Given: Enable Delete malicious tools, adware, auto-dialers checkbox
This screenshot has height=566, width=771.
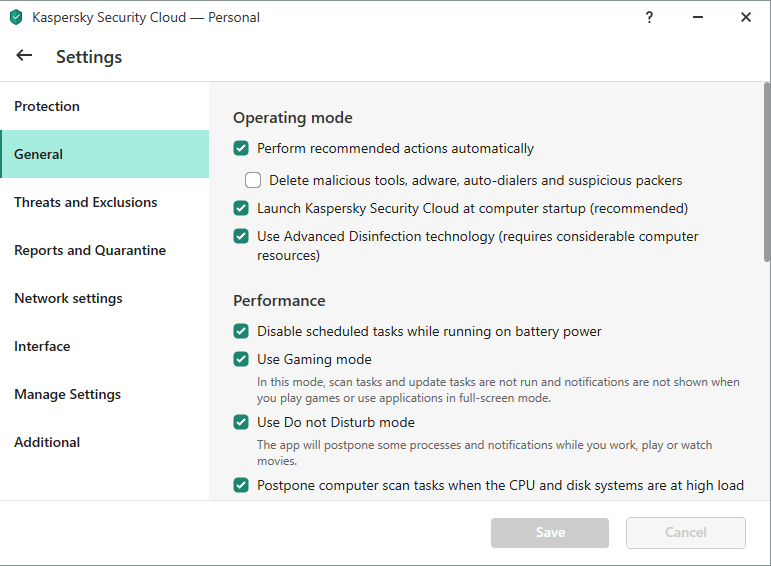Looking at the screenshot, I should click(253, 181).
